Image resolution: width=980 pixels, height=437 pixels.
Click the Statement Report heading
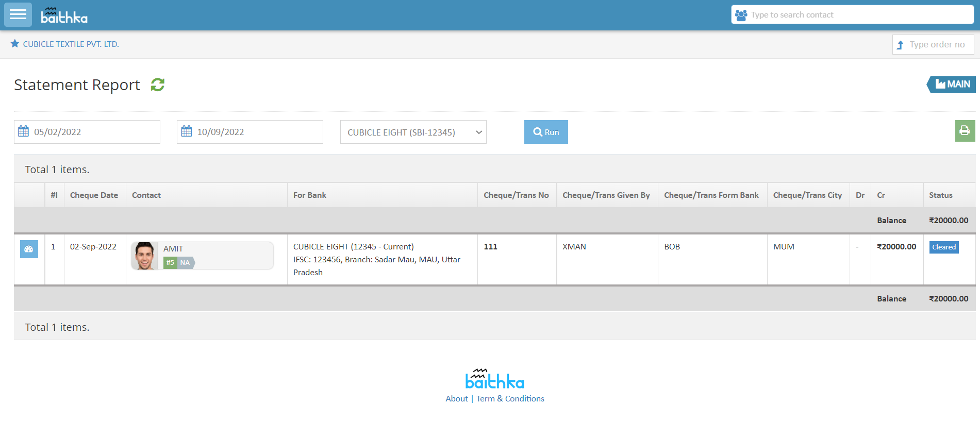point(77,85)
